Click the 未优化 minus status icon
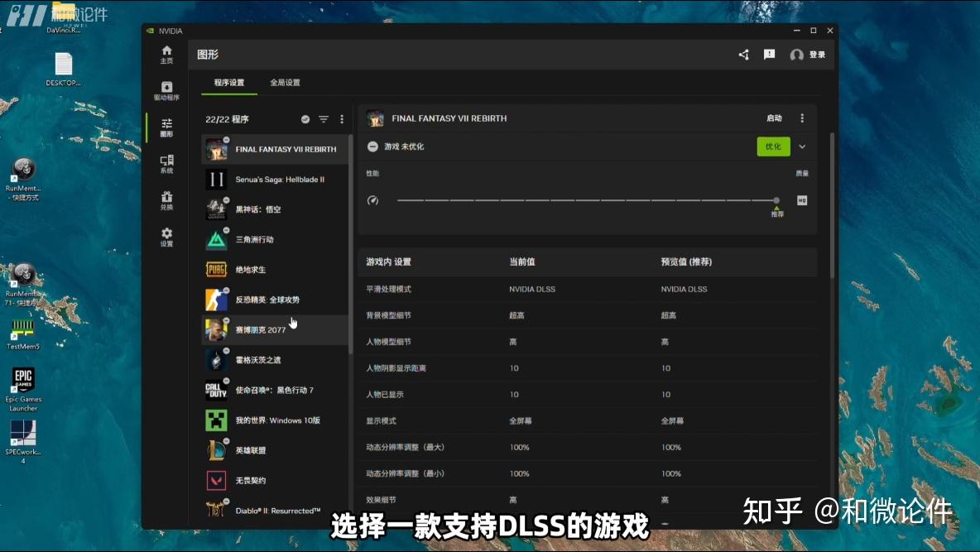Image resolution: width=980 pixels, height=552 pixels. click(372, 146)
